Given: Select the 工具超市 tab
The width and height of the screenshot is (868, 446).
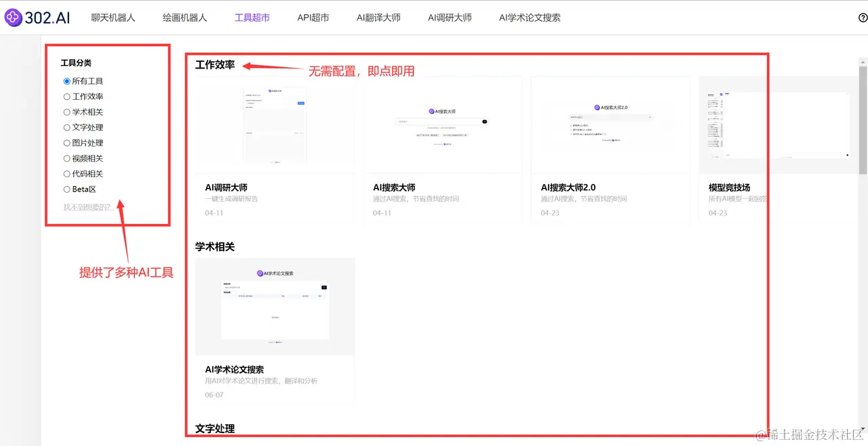Looking at the screenshot, I should (252, 18).
